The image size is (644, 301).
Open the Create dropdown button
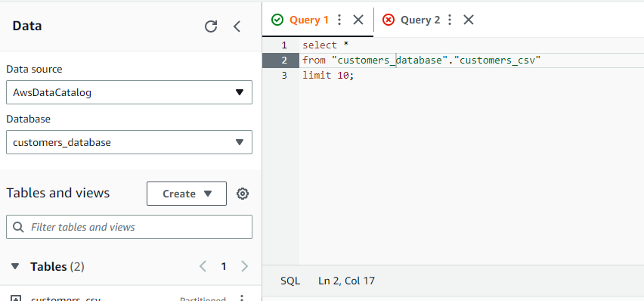[x=187, y=194]
